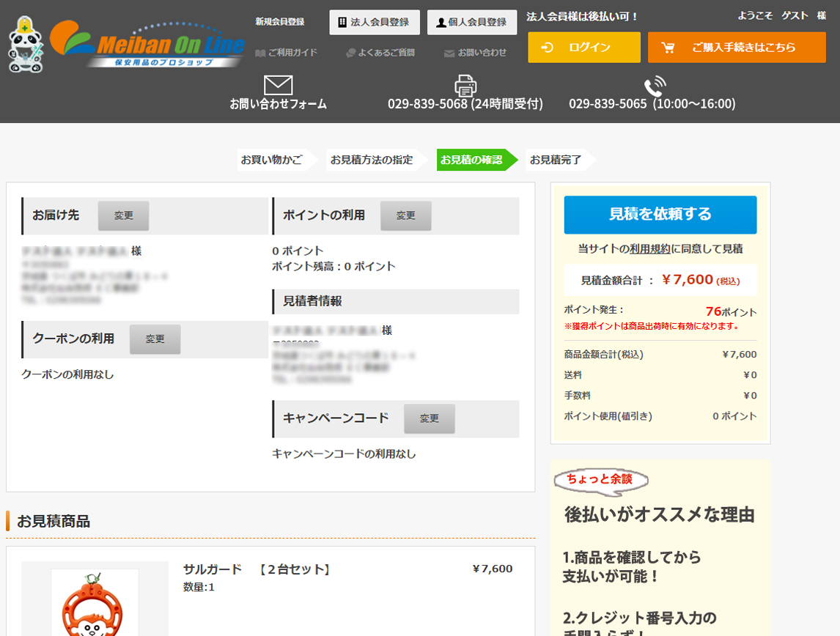The height and width of the screenshot is (636, 840).
Task: Click the envelope inquiry form icon
Action: [x=278, y=86]
